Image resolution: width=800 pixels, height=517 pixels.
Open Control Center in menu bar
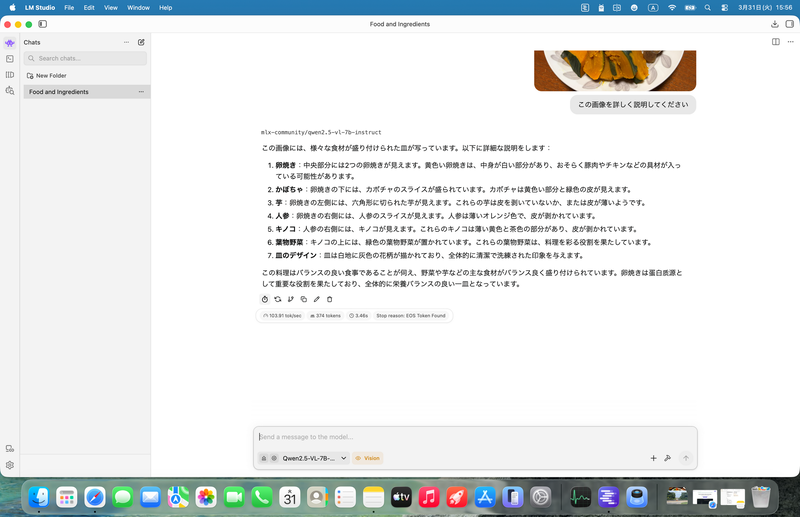point(724,8)
